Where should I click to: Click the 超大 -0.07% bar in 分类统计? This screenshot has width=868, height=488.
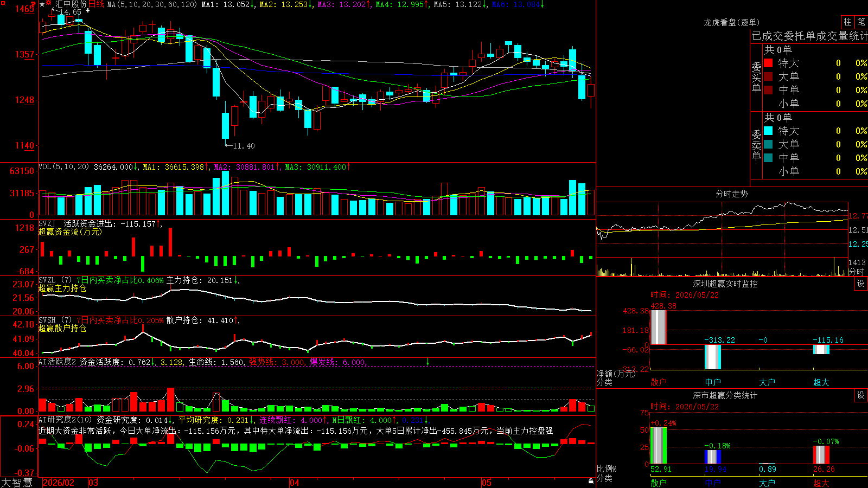821,455
